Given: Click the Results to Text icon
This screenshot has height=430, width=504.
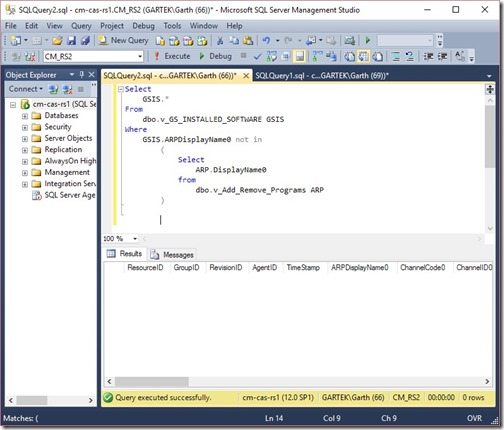Looking at the screenshot, I should pyautogui.click(x=349, y=57).
